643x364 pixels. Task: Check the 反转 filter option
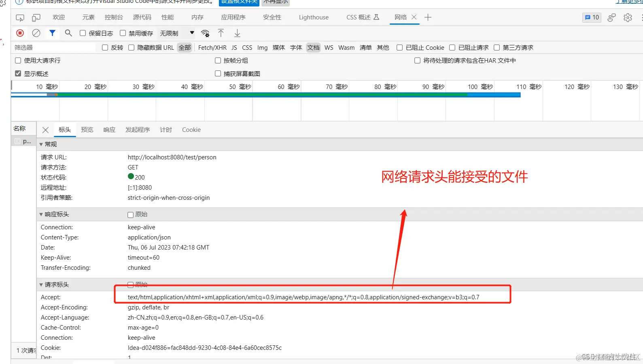pos(105,48)
